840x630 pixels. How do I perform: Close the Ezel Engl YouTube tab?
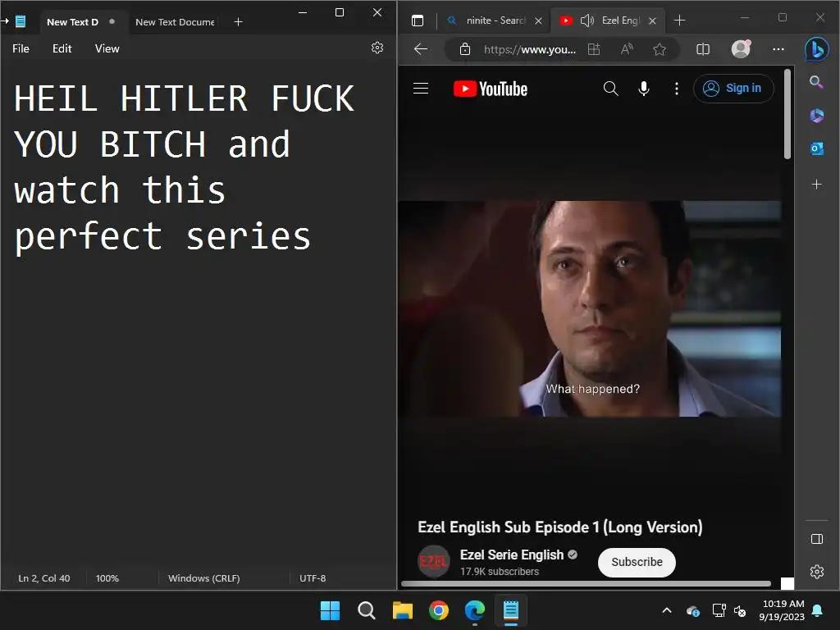[652, 21]
